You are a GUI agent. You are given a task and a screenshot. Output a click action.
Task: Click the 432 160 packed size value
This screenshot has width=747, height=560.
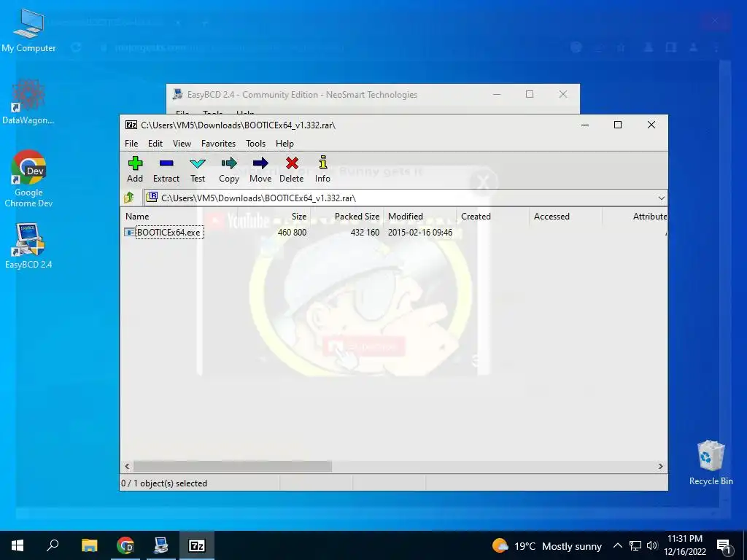click(365, 233)
